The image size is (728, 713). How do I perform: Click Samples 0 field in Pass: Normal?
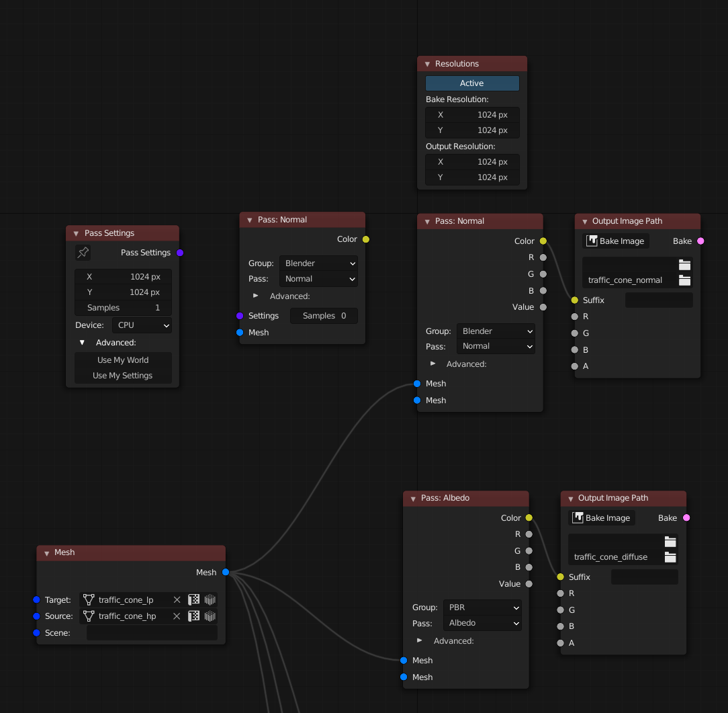pyautogui.click(x=324, y=316)
